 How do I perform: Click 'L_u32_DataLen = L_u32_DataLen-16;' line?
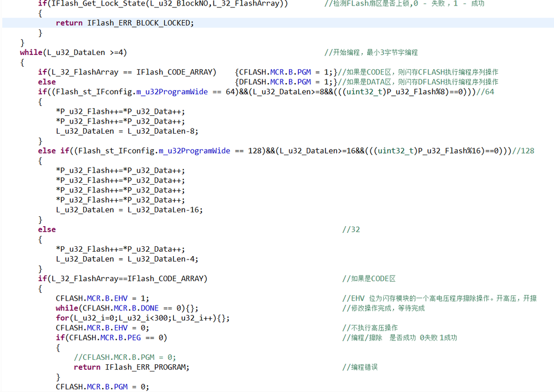[x=129, y=210]
